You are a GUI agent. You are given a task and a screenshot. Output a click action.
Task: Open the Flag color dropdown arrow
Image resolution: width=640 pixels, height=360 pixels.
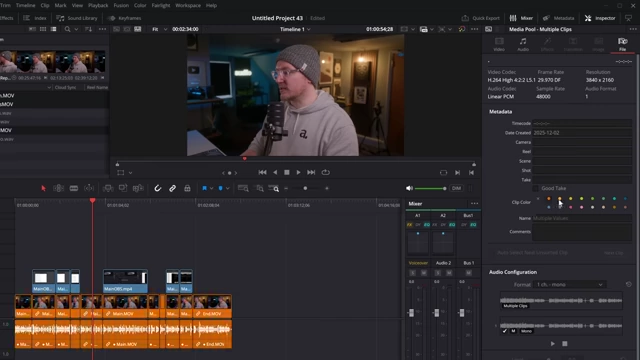pos(211,189)
